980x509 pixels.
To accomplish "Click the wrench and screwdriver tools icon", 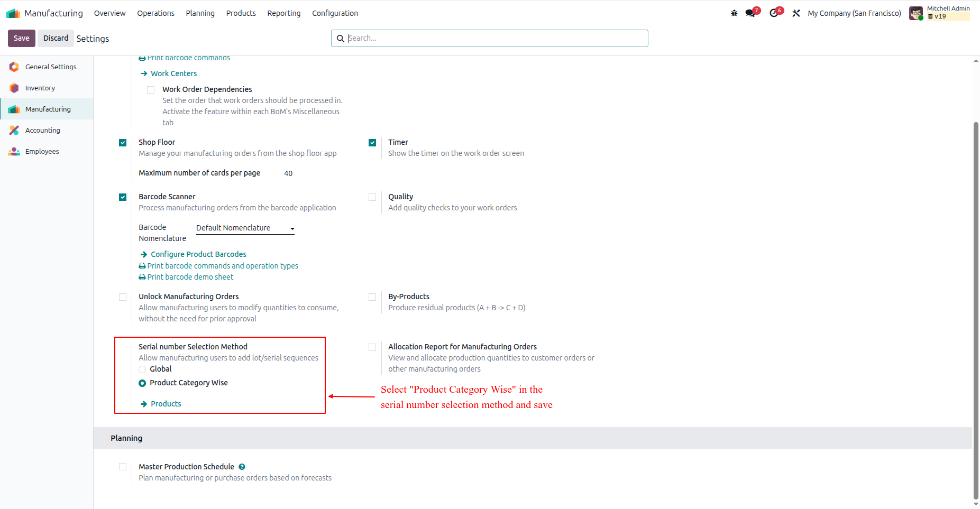I will click(796, 13).
